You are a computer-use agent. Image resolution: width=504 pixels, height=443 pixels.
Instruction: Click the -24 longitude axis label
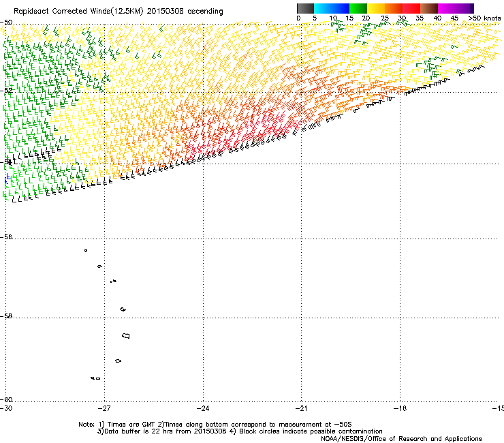pyautogui.click(x=203, y=408)
